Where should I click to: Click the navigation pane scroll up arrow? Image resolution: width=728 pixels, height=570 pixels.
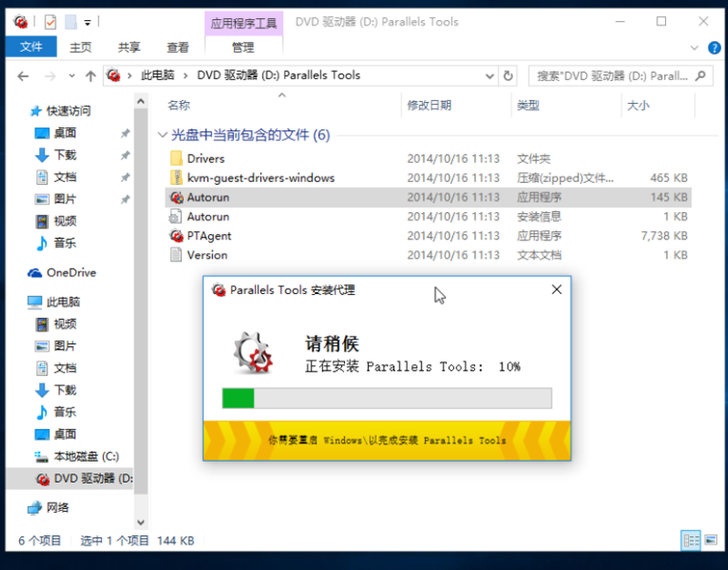141,101
